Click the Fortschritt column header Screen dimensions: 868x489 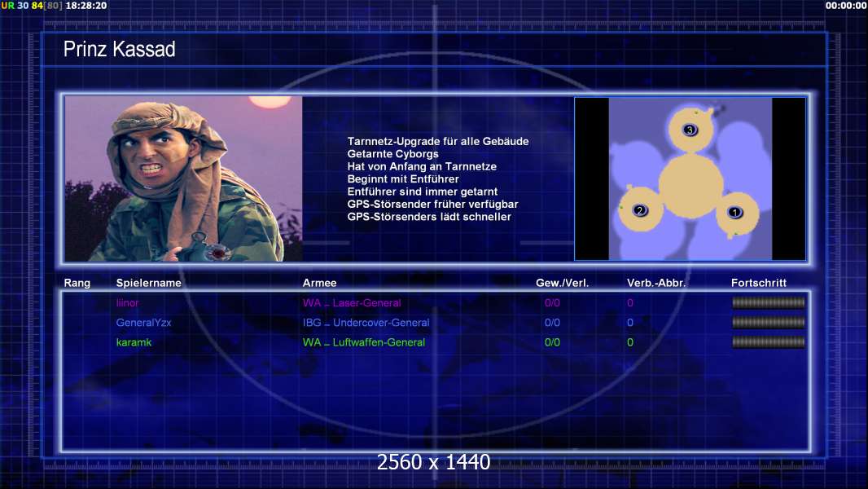tap(758, 283)
